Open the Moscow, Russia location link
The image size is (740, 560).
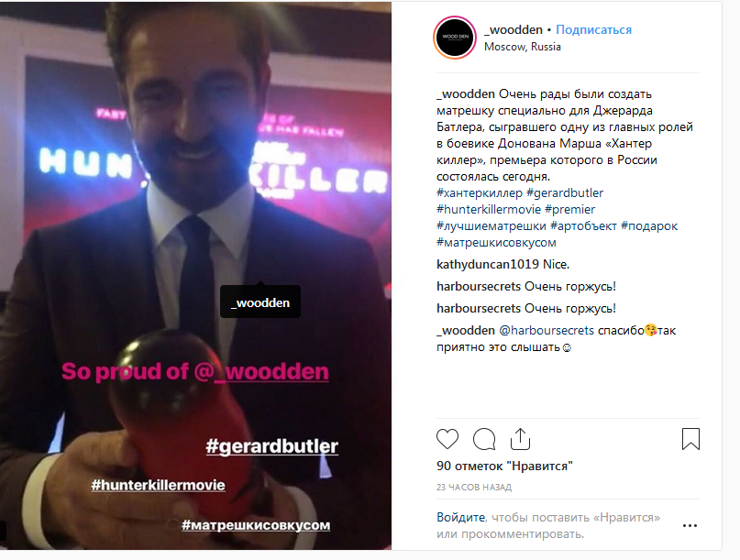point(523,47)
